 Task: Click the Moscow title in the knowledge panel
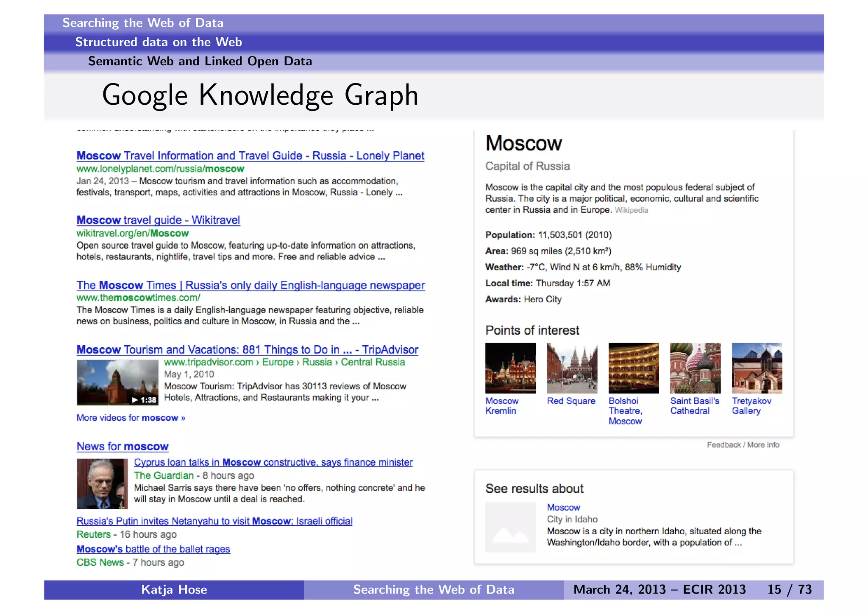523,143
